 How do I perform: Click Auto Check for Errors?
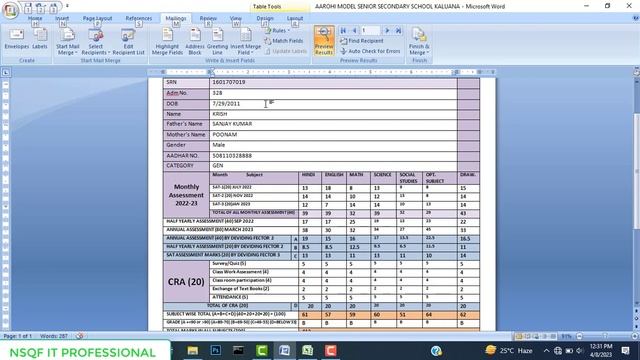pos(370,51)
